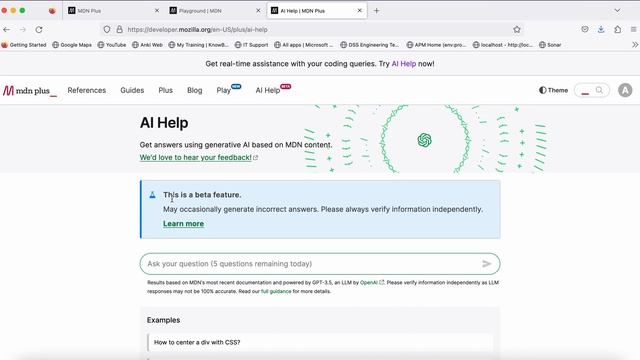The height and width of the screenshot is (360, 640).
Task: Click the Examples heading
Action: click(x=163, y=320)
